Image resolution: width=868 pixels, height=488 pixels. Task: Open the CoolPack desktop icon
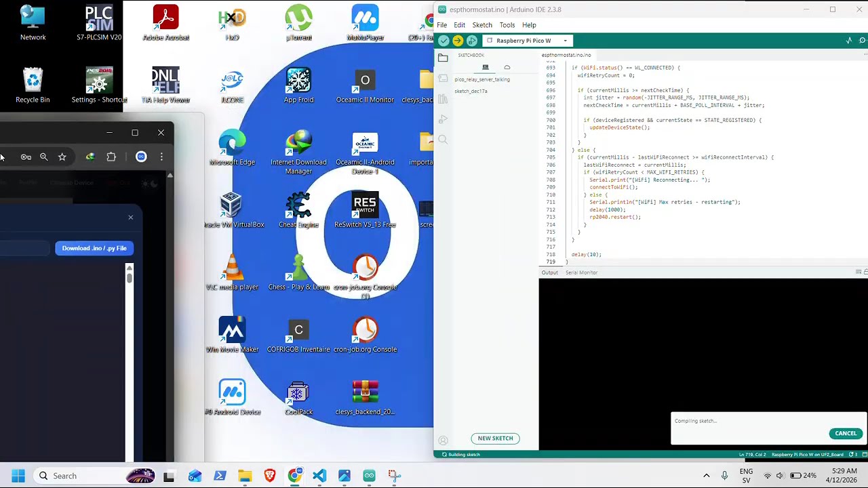[x=298, y=397]
